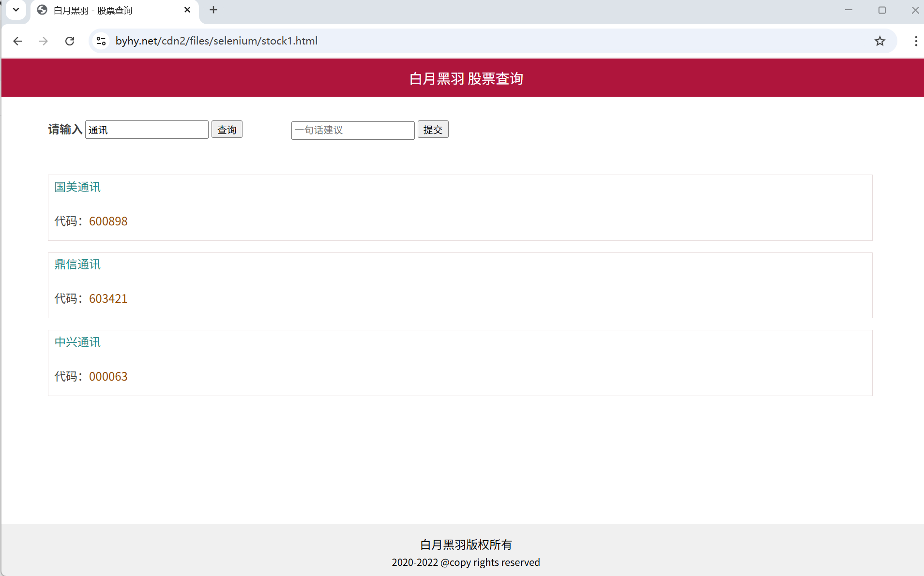Close the browser window
Viewport: 924px width, 576px height.
[915, 10]
